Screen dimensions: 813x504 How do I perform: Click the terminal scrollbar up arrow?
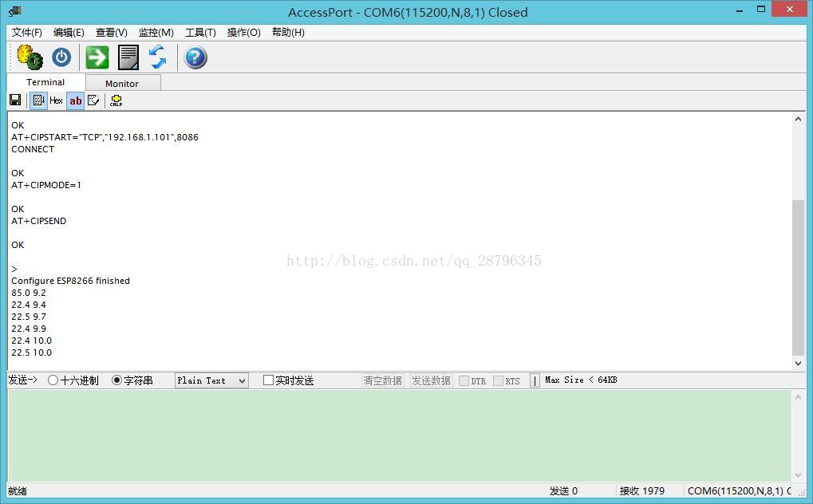click(x=798, y=119)
